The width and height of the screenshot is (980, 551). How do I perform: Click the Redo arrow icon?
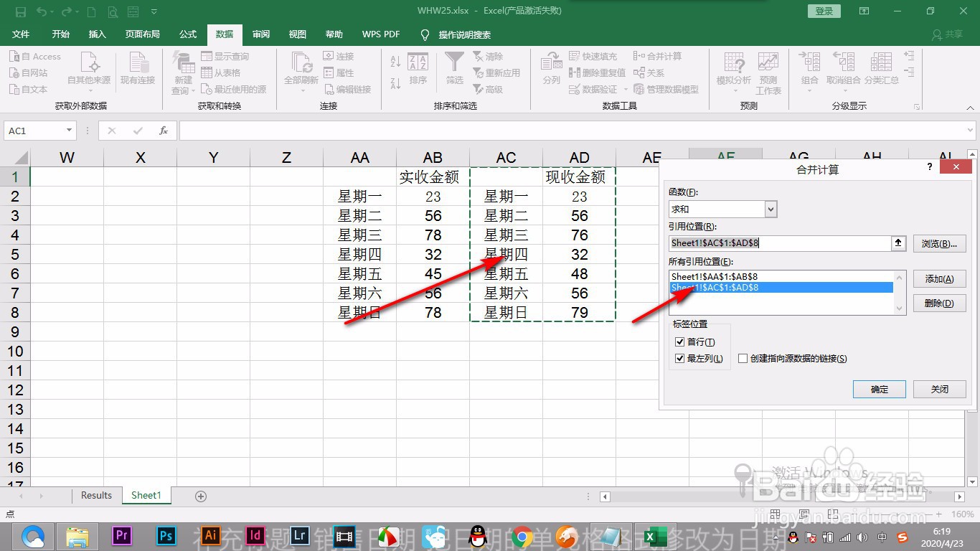point(66,11)
